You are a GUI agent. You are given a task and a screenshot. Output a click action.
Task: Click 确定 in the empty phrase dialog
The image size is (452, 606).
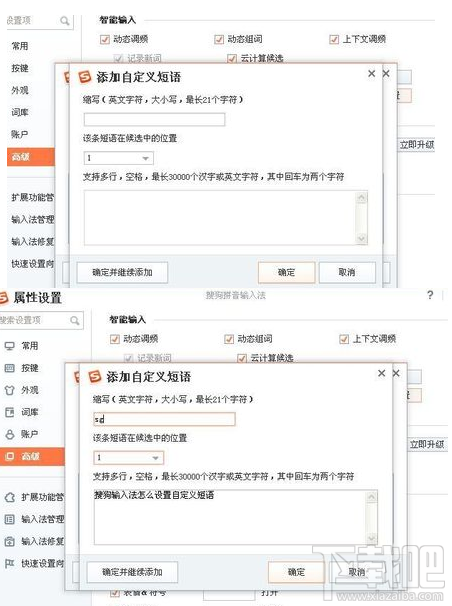286,272
